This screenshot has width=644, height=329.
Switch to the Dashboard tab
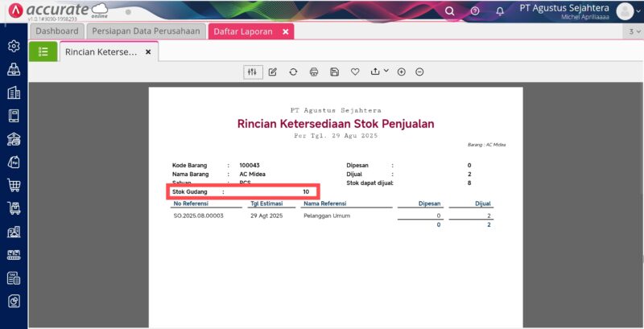point(56,31)
